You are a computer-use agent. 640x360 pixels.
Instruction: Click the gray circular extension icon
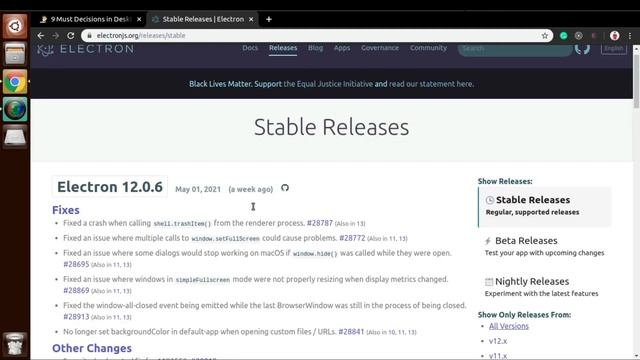click(578, 36)
